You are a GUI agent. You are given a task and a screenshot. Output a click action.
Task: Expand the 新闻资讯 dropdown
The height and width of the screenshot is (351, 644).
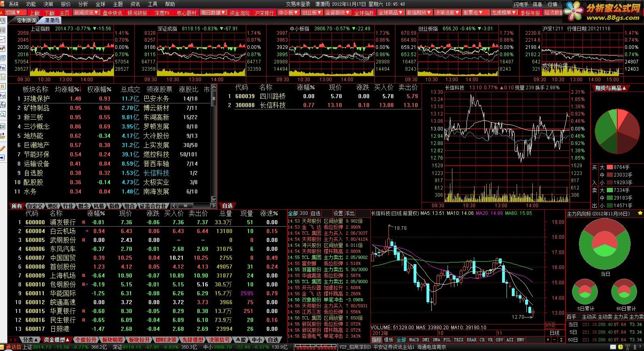[x=86, y=13]
